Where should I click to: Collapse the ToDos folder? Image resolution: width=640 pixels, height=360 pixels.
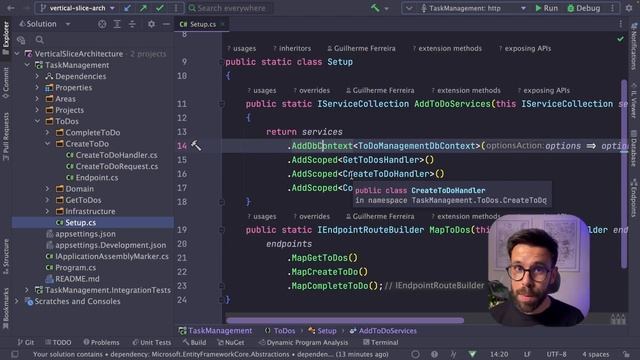(x=37, y=121)
